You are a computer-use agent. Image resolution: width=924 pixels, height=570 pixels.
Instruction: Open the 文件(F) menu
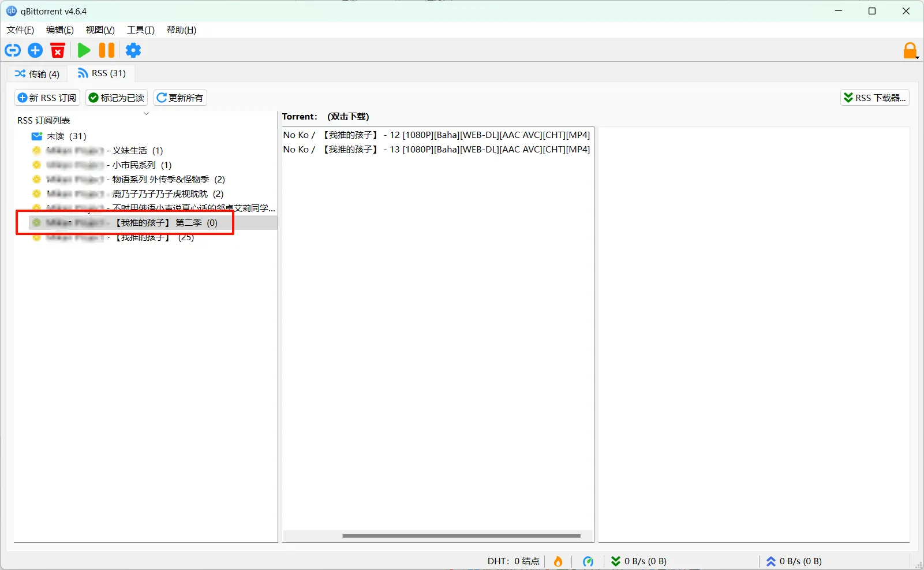pos(20,30)
